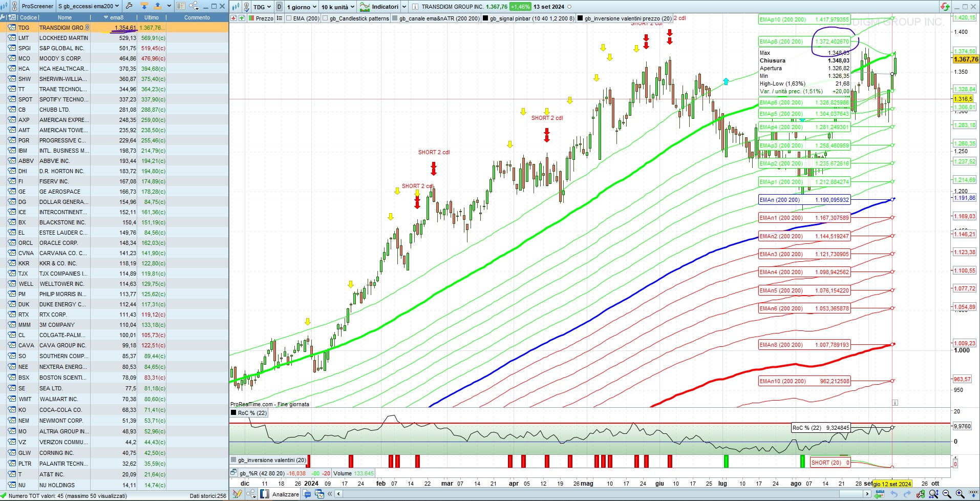Image resolution: width=980 pixels, height=501 pixels.
Task: Click the ProScreener panel title
Action: click(x=37, y=6)
